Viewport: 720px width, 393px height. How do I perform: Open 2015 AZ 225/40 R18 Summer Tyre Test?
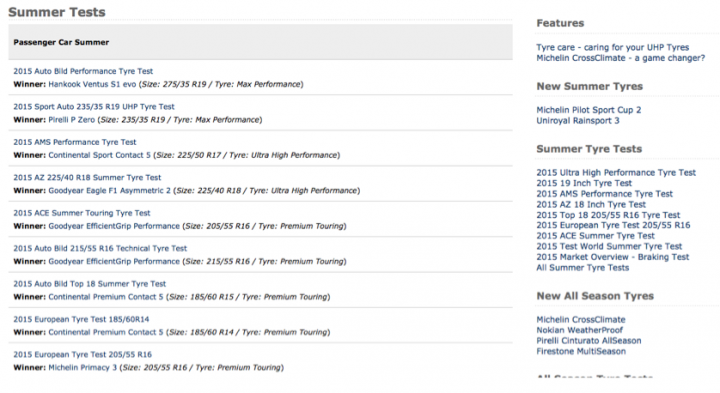(x=87, y=178)
